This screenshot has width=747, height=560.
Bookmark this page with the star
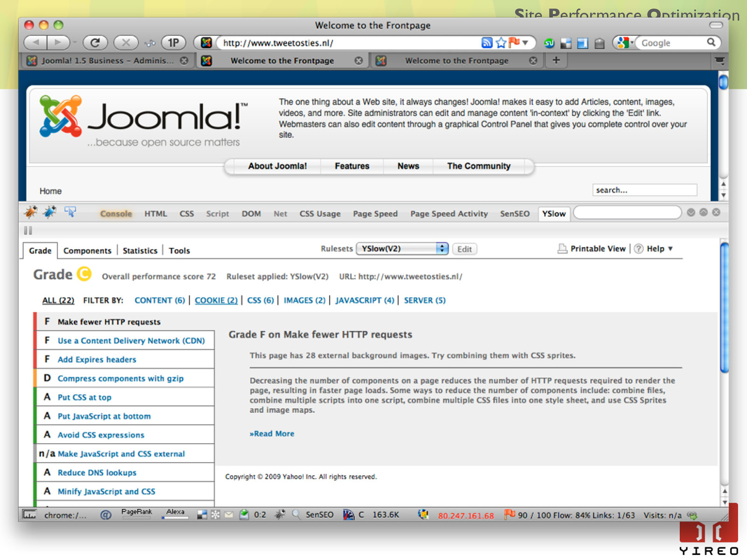[501, 43]
